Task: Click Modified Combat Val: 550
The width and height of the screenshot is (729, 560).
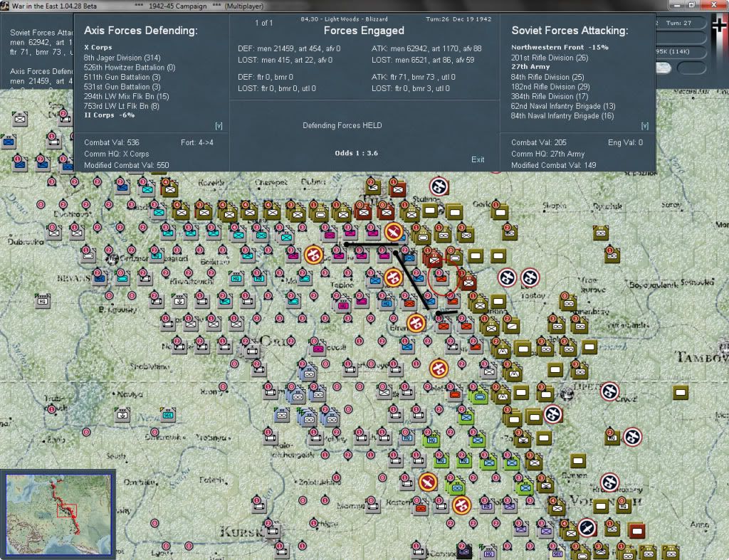Action: click(126, 166)
